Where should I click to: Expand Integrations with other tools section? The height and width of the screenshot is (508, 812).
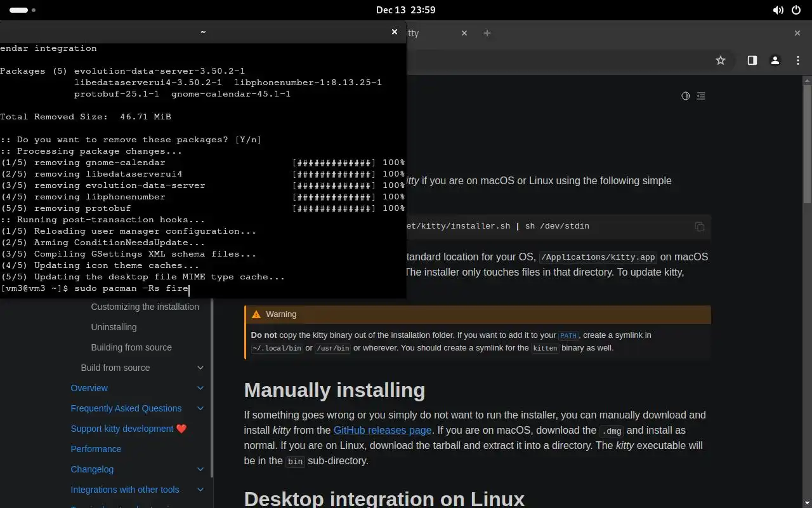(200, 490)
